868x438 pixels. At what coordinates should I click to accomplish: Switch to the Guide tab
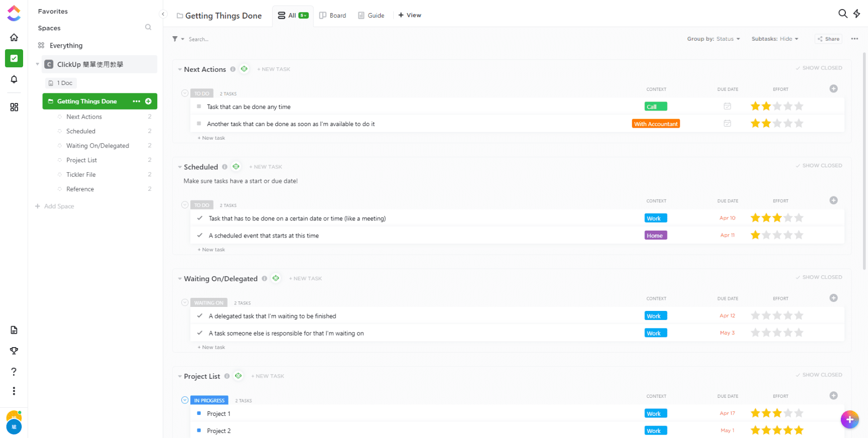(371, 16)
